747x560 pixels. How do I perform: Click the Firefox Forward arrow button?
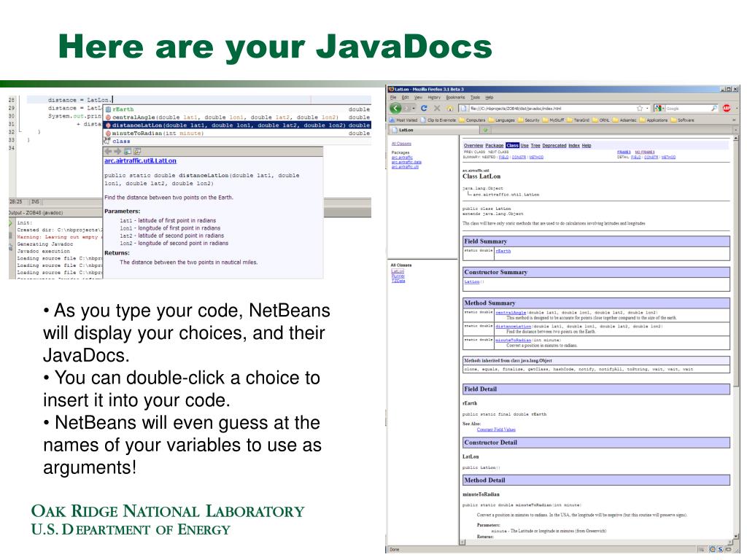click(x=407, y=108)
